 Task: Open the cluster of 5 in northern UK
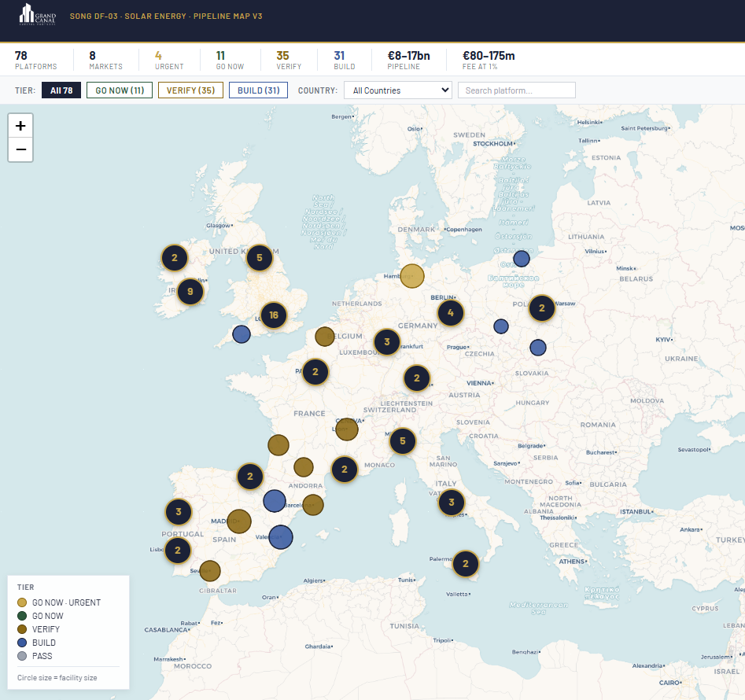(260, 258)
